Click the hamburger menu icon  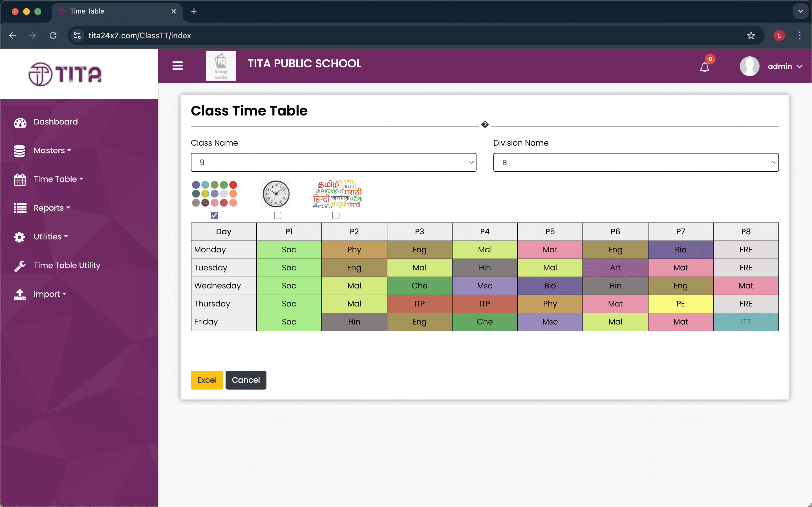[178, 66]
